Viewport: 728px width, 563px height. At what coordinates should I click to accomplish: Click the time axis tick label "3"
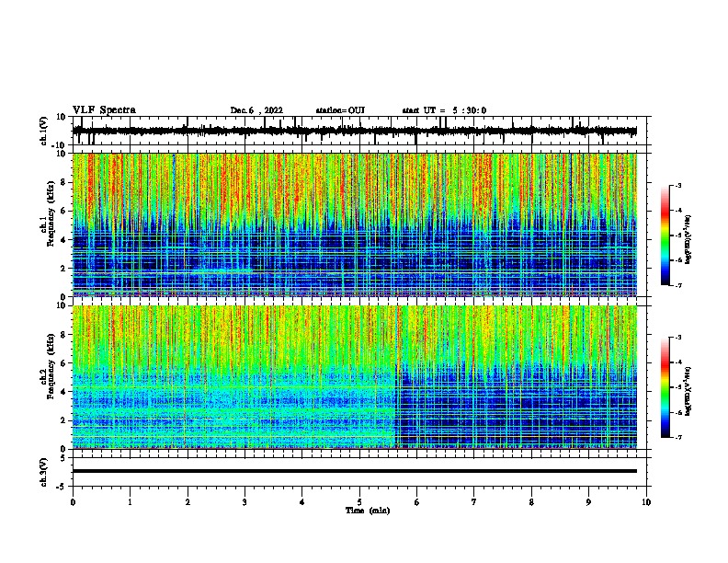pyautogui.click(x=245, y=502)
